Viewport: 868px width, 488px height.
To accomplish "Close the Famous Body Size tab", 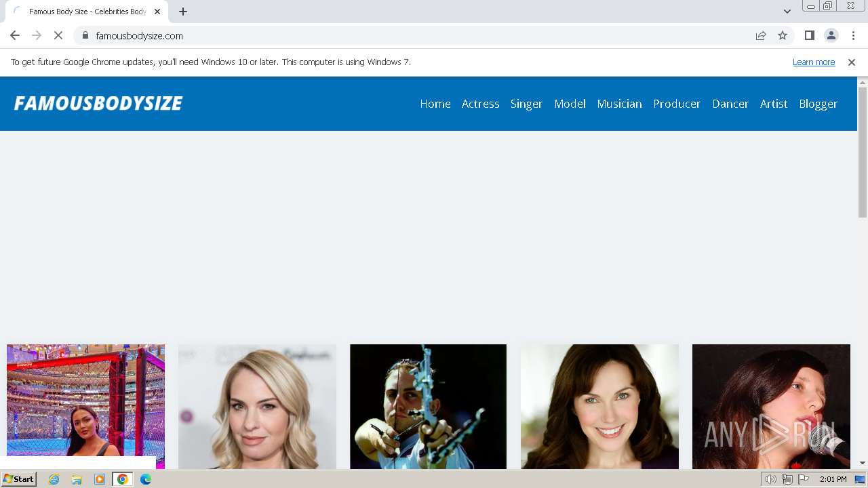I will click(157, 12).
